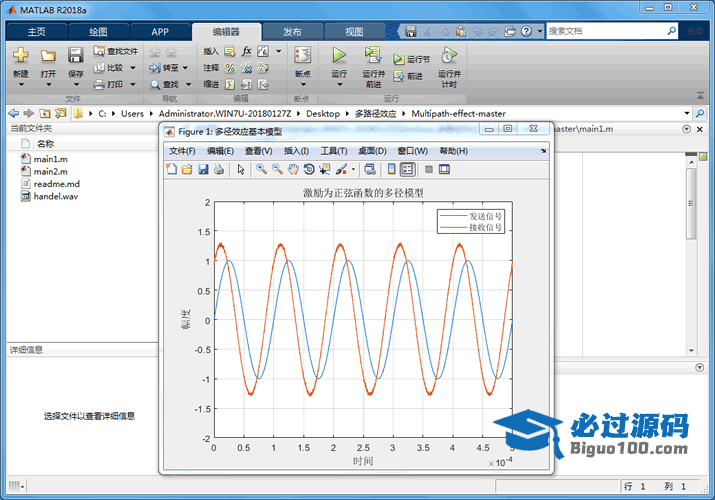Click the editor vertical scrollbar thumb

(691, 203)
